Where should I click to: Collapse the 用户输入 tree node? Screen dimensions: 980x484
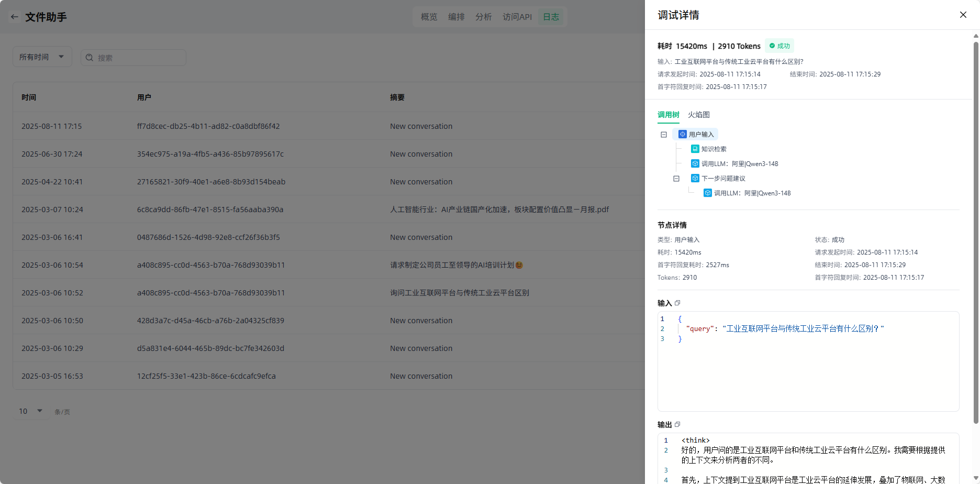(x=664, y=135)
